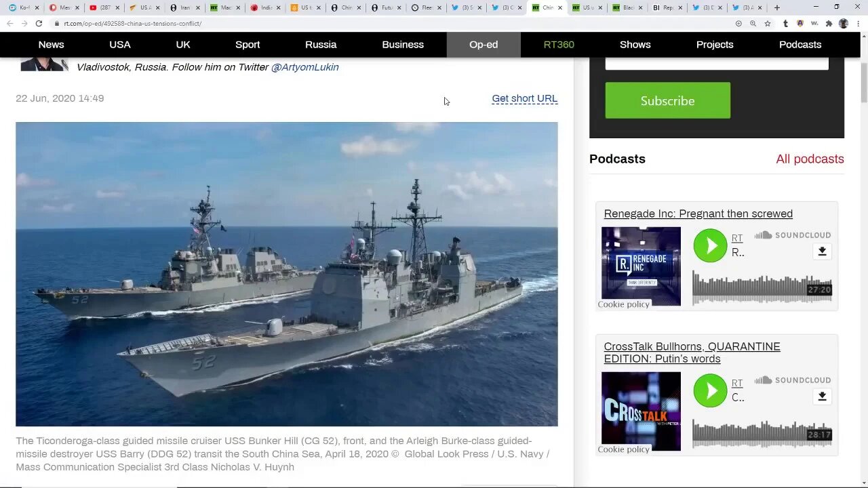Go to the Russia section
The image size is (868, 488).
coord(321,45)
